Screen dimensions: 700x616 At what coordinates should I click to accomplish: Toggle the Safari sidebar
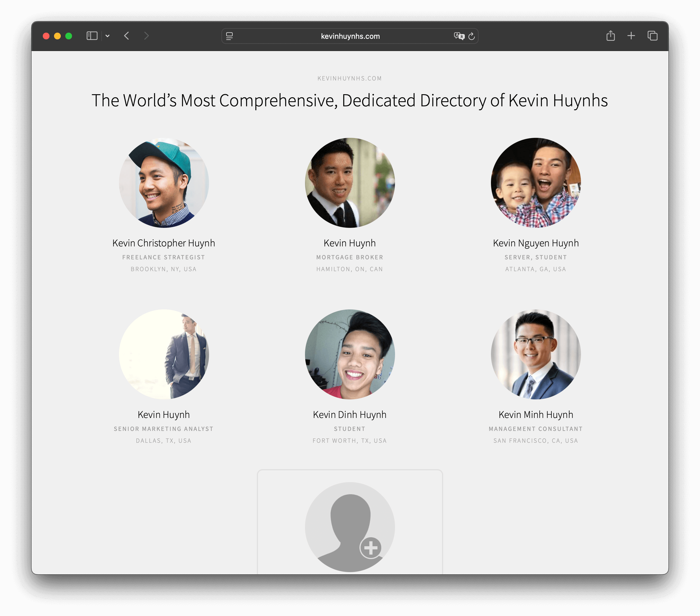(x=92, y=36)
